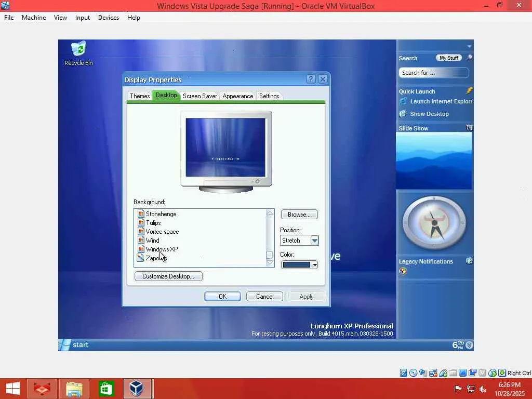Expand the Position dropdown showing Stretch
The width and height of the screenshot is (532, 399).
pos(314,240)
